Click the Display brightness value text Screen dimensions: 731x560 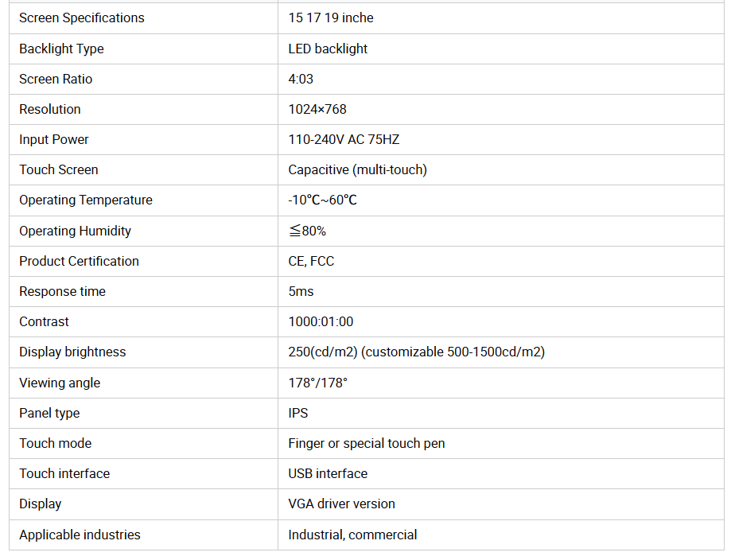416,352
